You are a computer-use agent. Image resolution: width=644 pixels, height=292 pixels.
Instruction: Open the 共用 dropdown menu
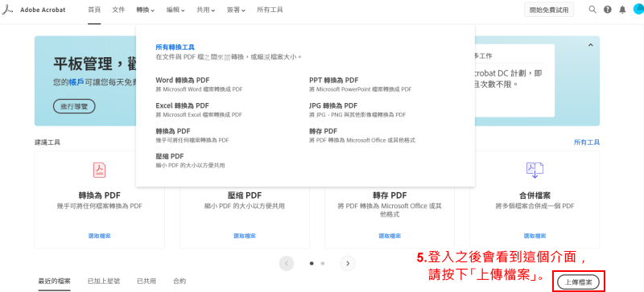coord(206,10)
